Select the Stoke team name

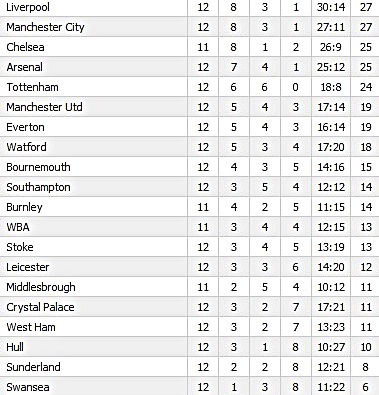[20, 247]
